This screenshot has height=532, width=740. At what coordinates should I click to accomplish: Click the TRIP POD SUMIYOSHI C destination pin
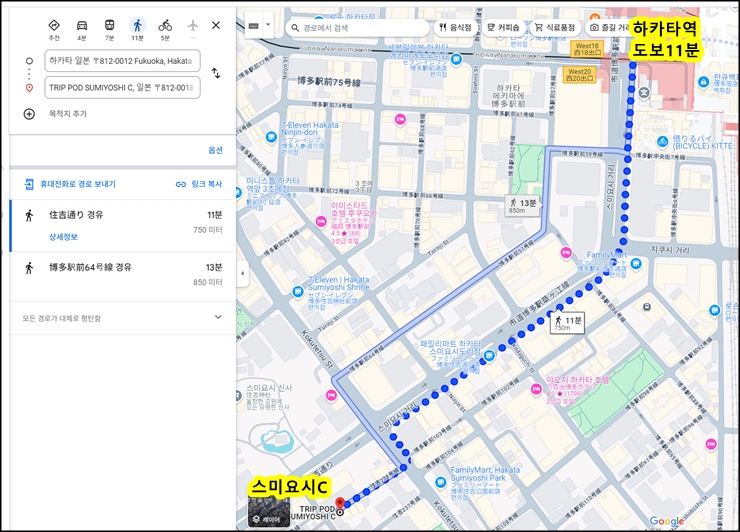pyautogui.click(x=340, y=505)
